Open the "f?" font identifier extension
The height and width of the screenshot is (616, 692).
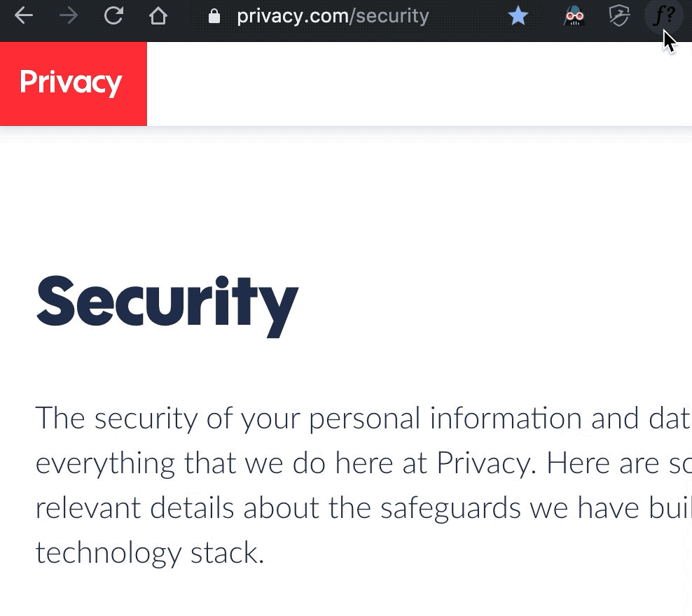[664, 15]
